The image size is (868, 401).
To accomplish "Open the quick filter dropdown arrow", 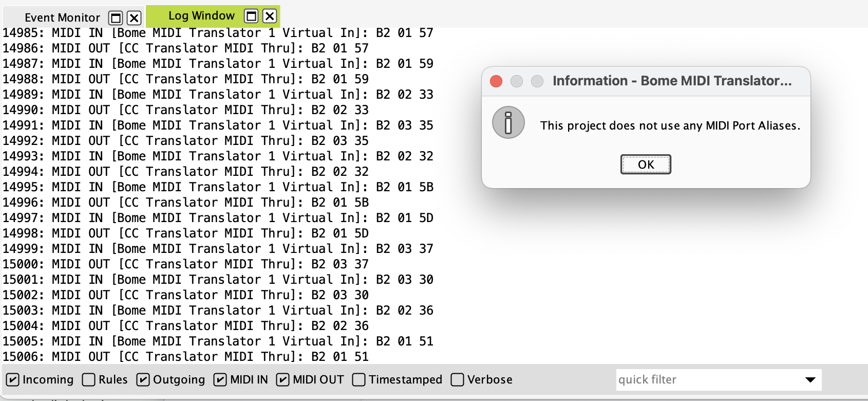I will click(810, 380).
